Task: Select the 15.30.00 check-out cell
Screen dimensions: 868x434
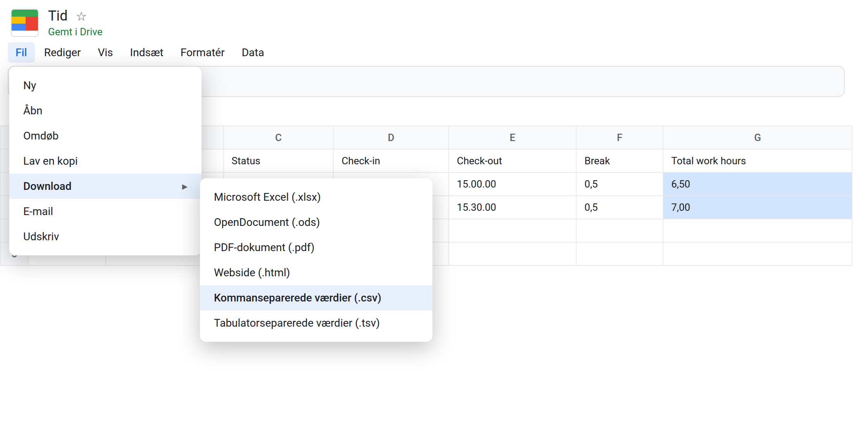Action: coord(512,207)
